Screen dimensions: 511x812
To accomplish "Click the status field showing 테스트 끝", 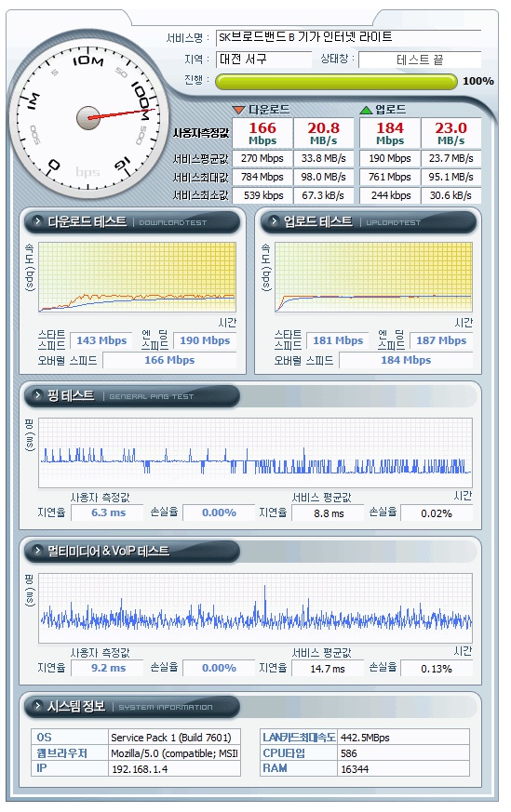I will (420, 60).
